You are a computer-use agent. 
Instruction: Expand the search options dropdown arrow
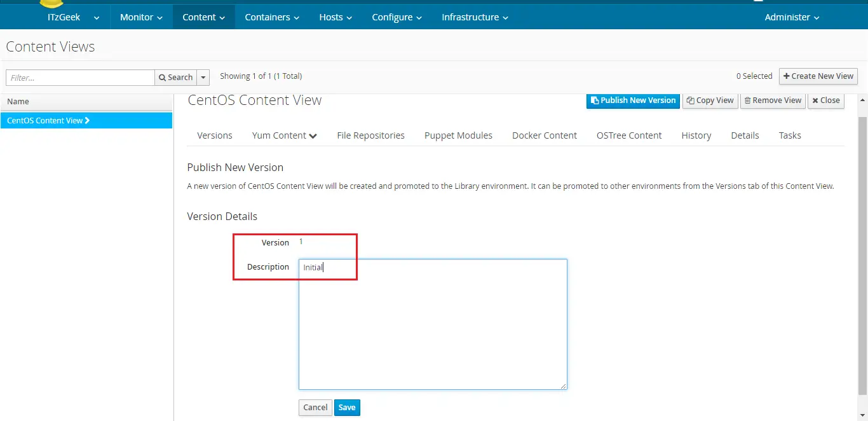click(x=203, y=78)
